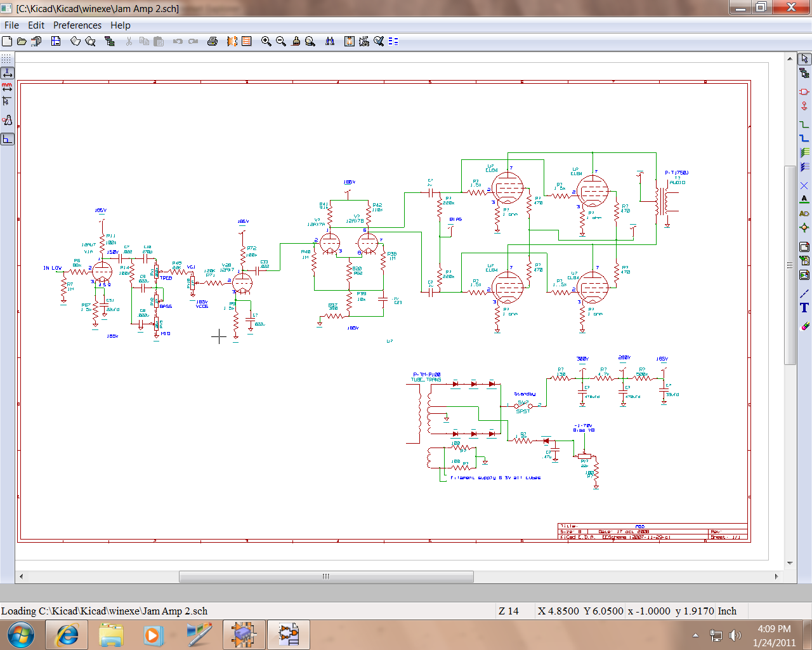Select the Place sheet pin tool
Viewport: 812px width, 650px height.
click(x=804, y=275)
